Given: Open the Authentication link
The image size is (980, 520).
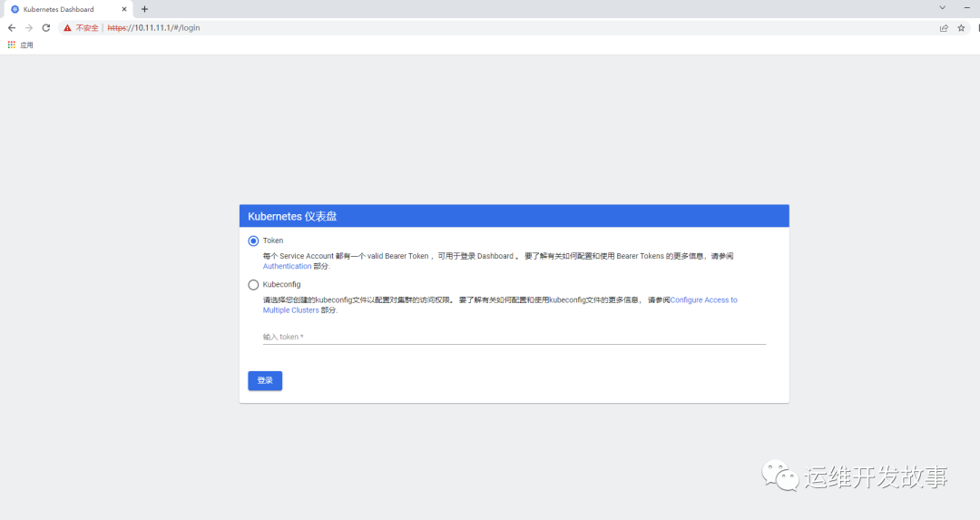Looking at the screenshot, I should [287, 267].
